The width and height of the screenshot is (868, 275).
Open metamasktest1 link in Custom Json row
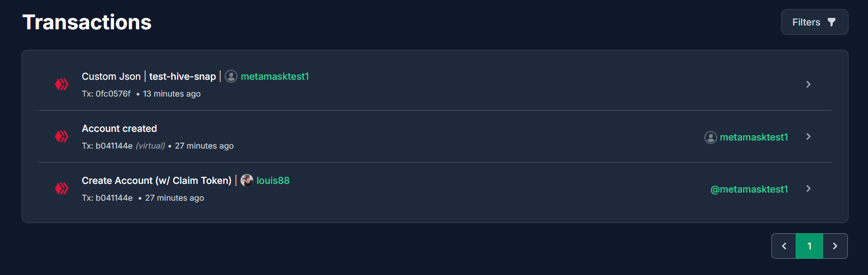(275, 76)
